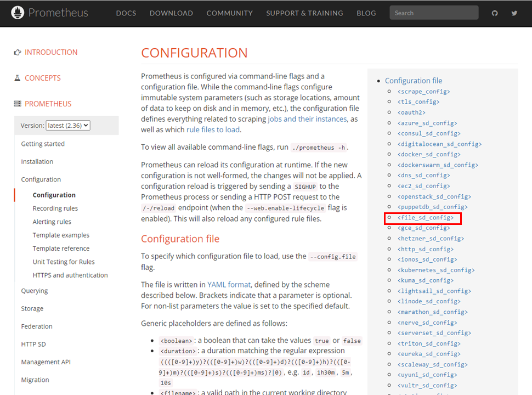This screenshot has height=395, width=532.
Task: Jump to <oauth2> section
Action: click(411, 112)
